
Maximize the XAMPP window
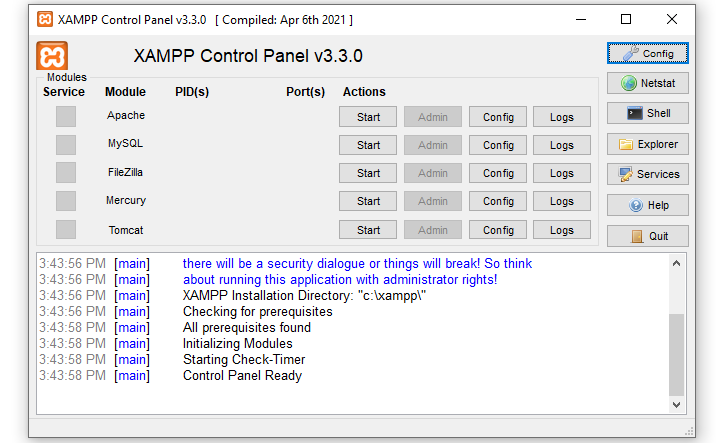click(626, 19)
